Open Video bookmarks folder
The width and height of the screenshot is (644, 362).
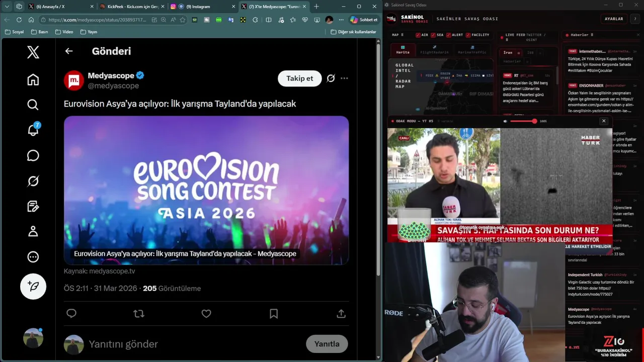click(64, 32)
